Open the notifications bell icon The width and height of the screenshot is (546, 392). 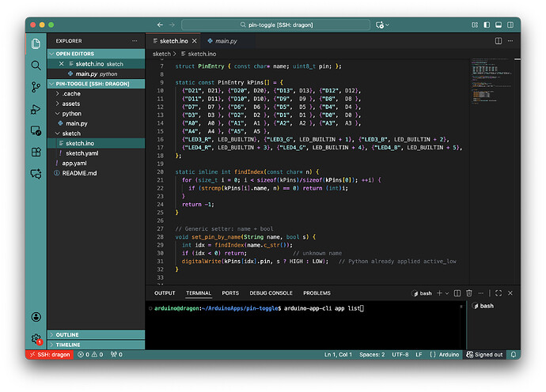(514, 354)
